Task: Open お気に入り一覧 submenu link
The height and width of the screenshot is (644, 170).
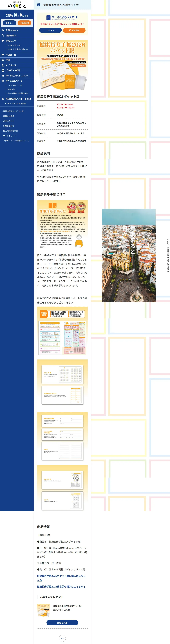Action: [x=14, y=45]
